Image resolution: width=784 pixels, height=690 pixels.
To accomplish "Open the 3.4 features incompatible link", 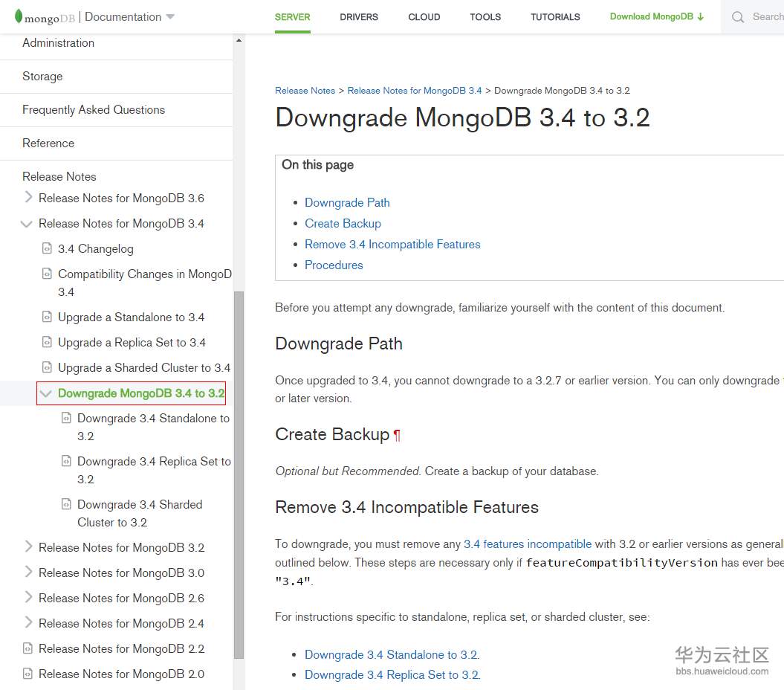I will [x=528, y=544].
